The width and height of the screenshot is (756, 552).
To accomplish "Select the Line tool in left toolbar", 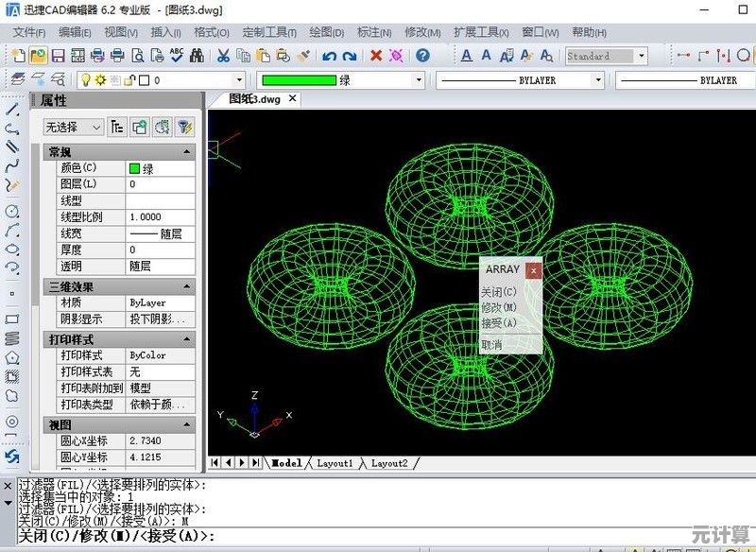I will (12, 110).
